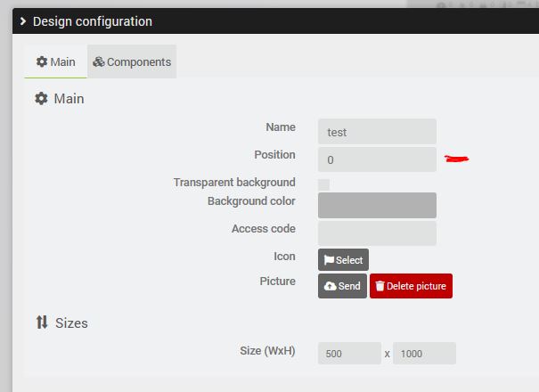Screen dimensions: 539x392
Task: Click the height field showing 1000
Action: 424,354
